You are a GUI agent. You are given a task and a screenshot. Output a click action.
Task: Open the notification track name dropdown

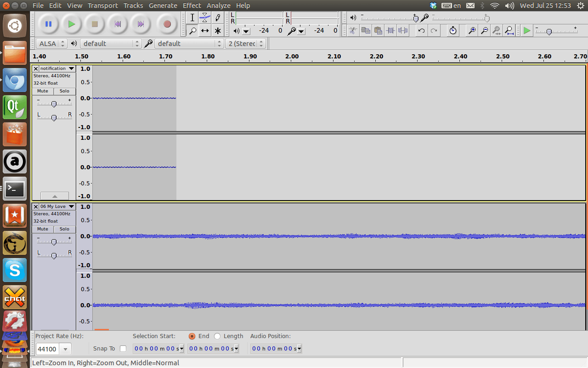pyautogui.click(x=57, y=69)
